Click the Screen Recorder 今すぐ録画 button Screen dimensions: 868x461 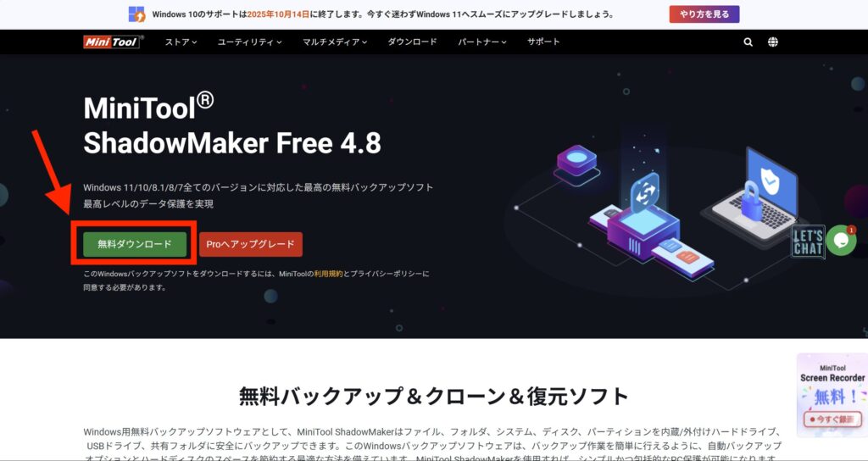click(832, 419)
